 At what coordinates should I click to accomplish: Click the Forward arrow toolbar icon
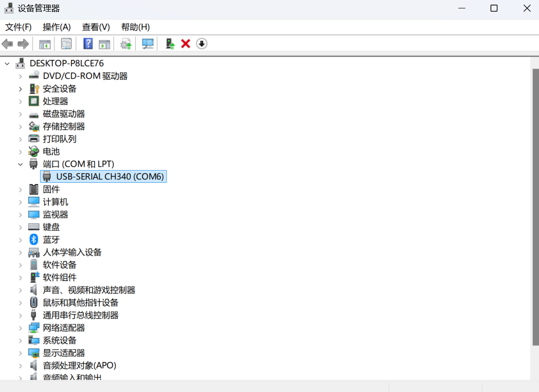point(23,44)
